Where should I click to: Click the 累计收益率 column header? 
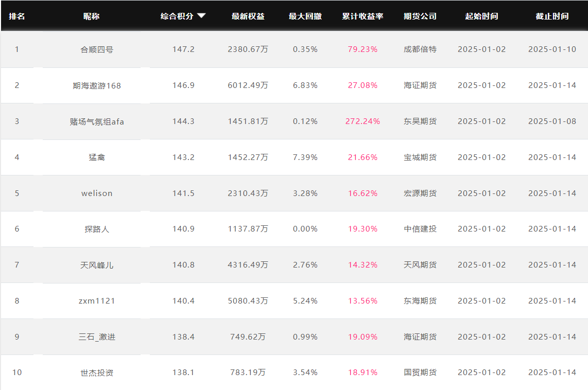tap(362, 16)
